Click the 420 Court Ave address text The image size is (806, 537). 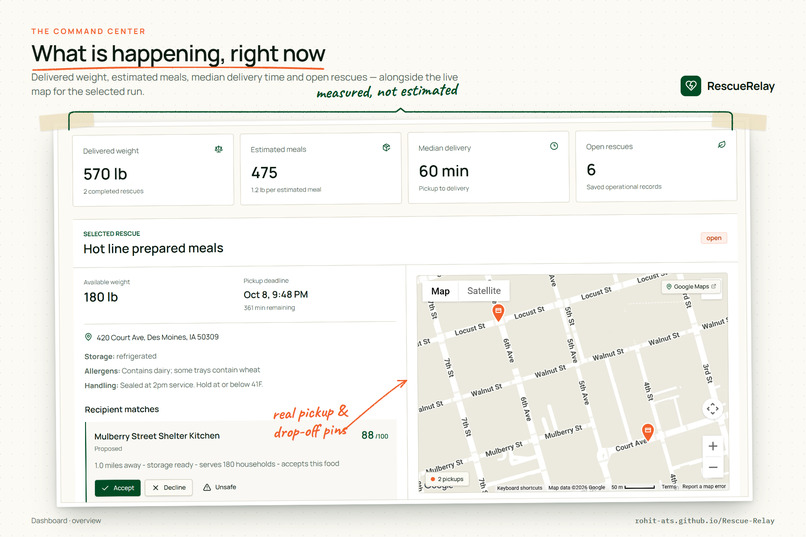click(x=157, y=337)
